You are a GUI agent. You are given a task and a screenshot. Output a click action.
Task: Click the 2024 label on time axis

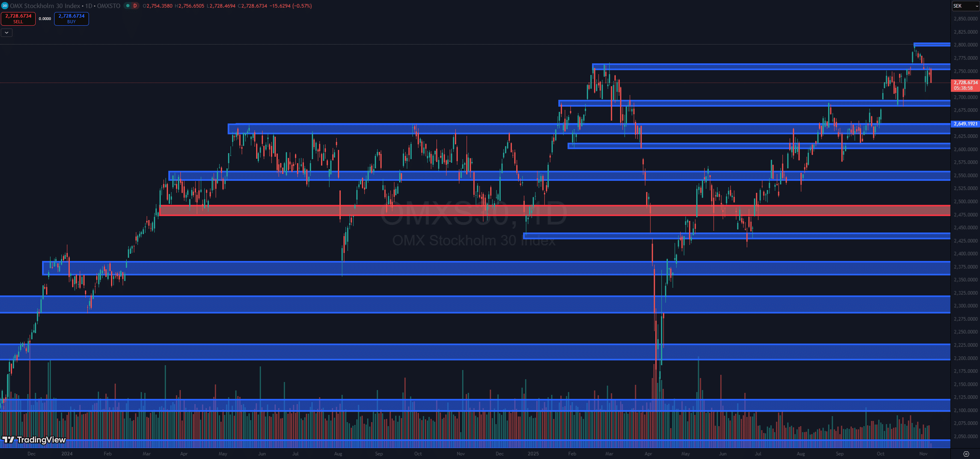(67, 454)
